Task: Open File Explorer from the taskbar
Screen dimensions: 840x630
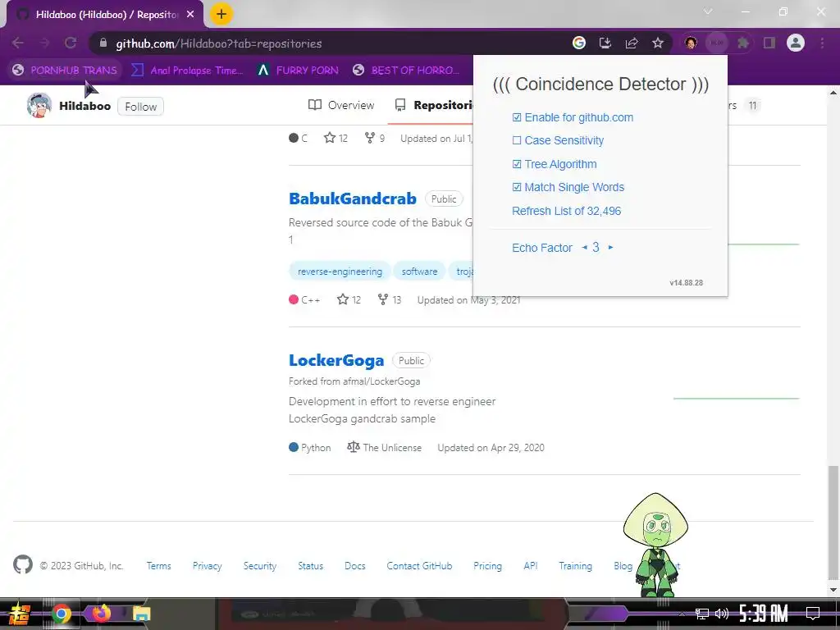Action: point(141,614)
